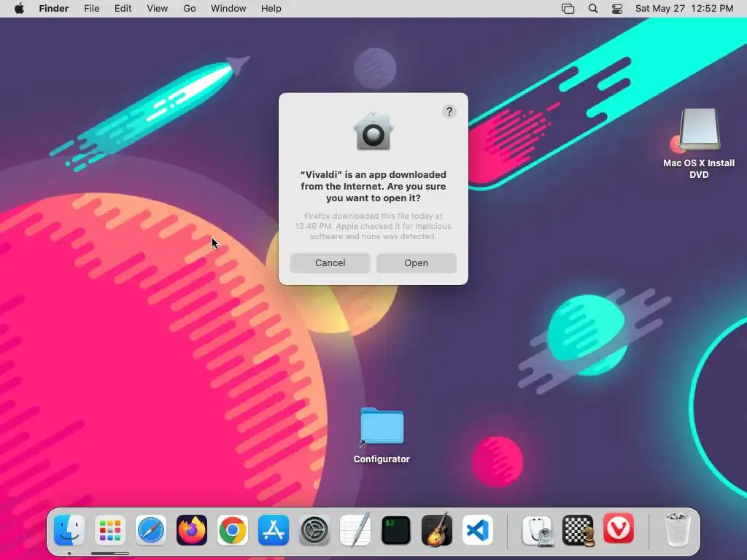Open the View menu
Image resolution: width=747 pixels, height=560 pixels.
(158, 9)
